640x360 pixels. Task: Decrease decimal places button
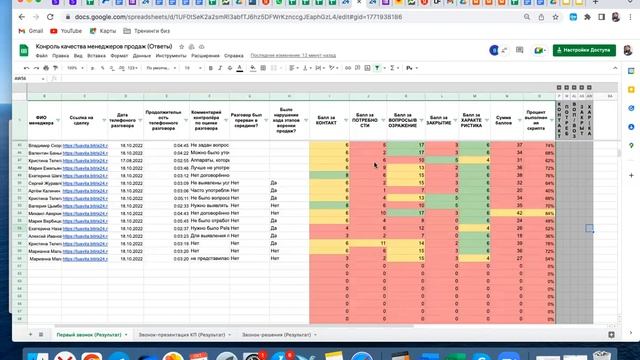pos(112,68)
